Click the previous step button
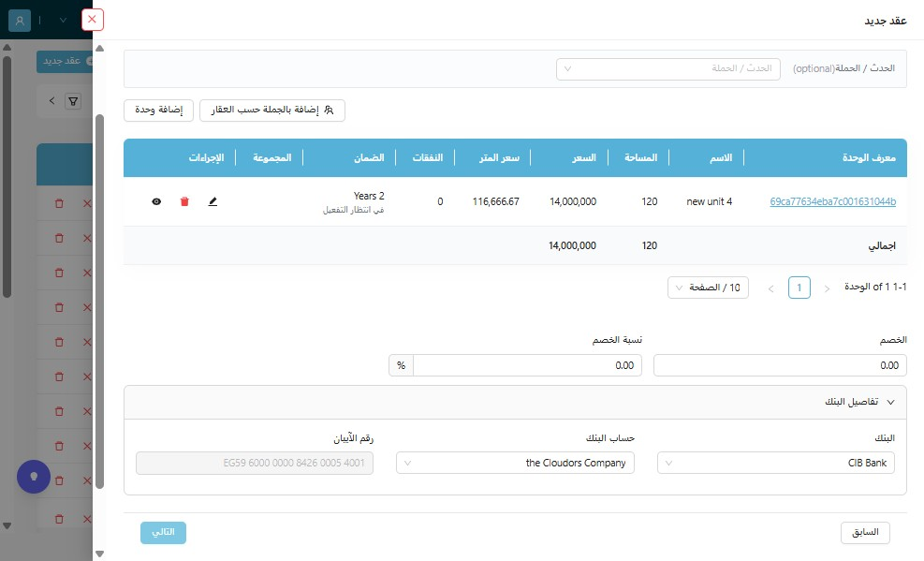This screenshot has width=924, height=561. (865, 533)
